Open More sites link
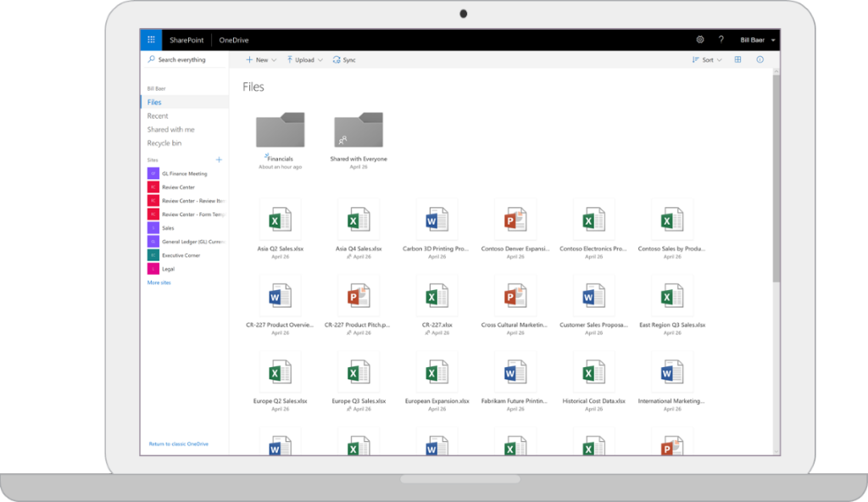 pyautogui.click(x=161, y=282)
